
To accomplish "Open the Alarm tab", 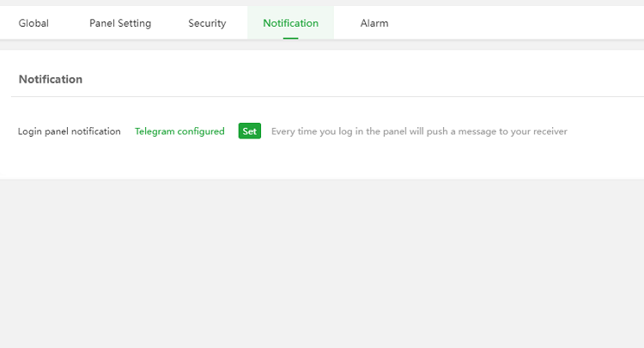I will [374, 23].
